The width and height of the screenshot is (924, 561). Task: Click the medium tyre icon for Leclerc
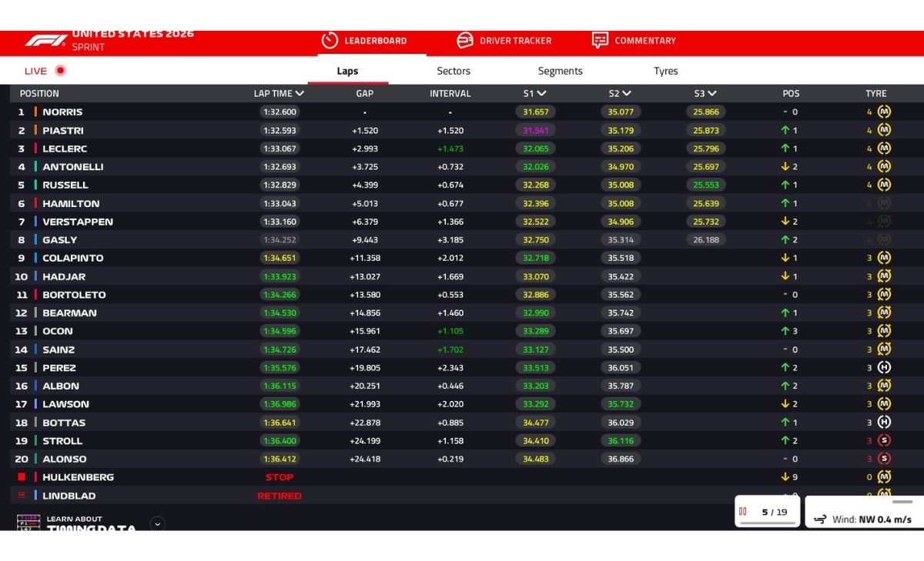click(x=884, y=149)
